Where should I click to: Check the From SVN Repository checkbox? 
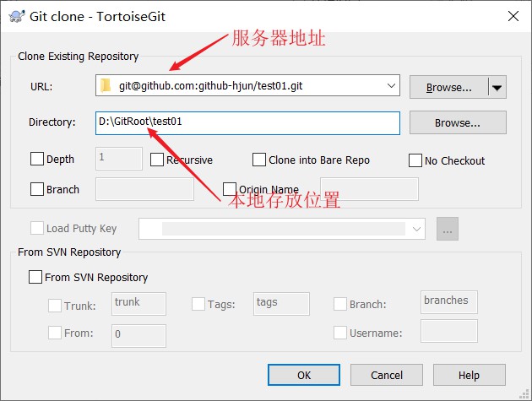[x=35, y=277]
